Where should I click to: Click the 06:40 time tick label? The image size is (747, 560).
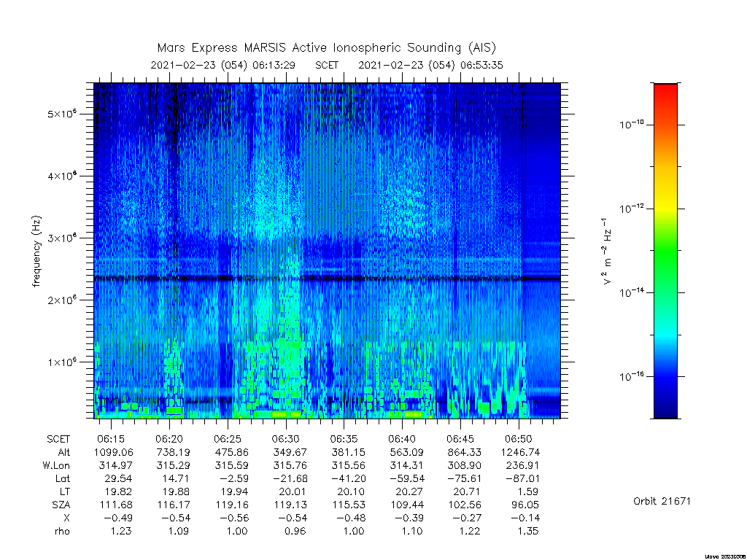(x=402, y=439)
